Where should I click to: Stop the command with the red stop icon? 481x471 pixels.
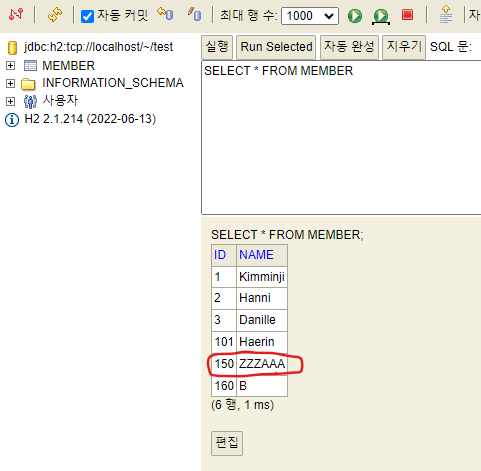(x=407, y=15)
